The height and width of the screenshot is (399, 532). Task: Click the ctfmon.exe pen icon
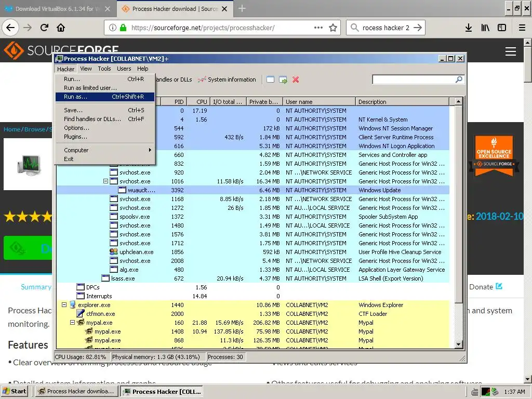tap(81, 313)
